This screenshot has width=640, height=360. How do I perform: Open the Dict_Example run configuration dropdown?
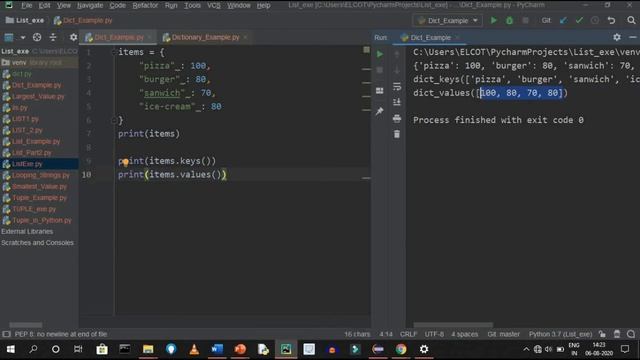coord(448,20)
